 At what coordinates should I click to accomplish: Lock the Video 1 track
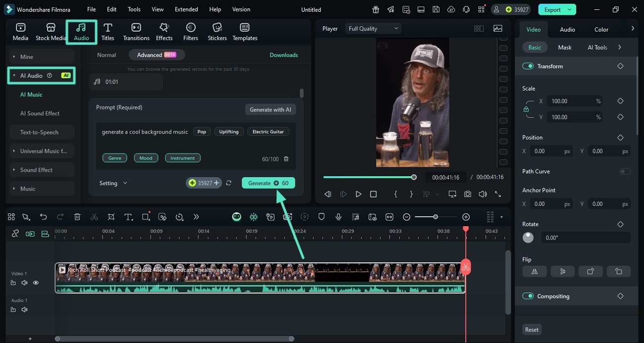click(x=13, y=283)
